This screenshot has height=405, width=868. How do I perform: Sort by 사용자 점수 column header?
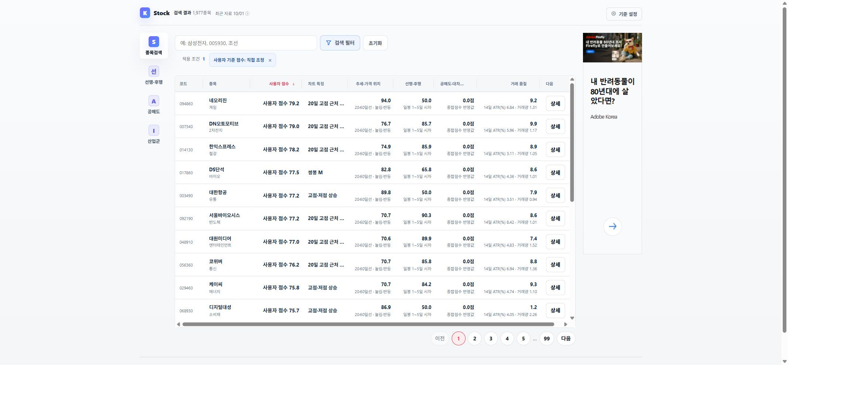(281, 84)
